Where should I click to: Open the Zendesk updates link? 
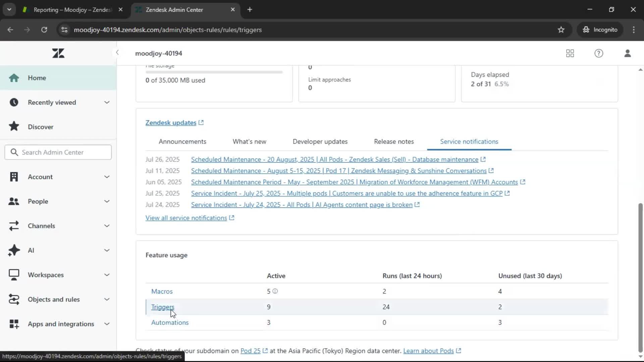[171, 123]
